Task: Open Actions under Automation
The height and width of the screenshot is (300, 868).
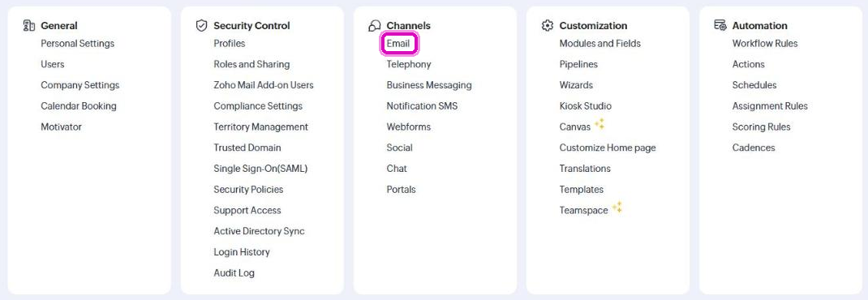Action: click(749, 64)
